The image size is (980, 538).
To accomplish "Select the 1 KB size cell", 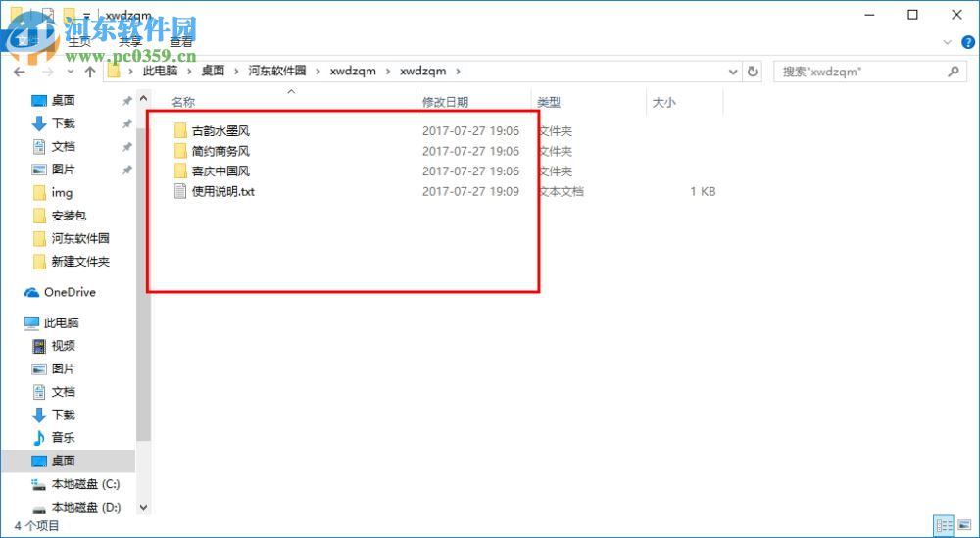I will coord(703,191).
